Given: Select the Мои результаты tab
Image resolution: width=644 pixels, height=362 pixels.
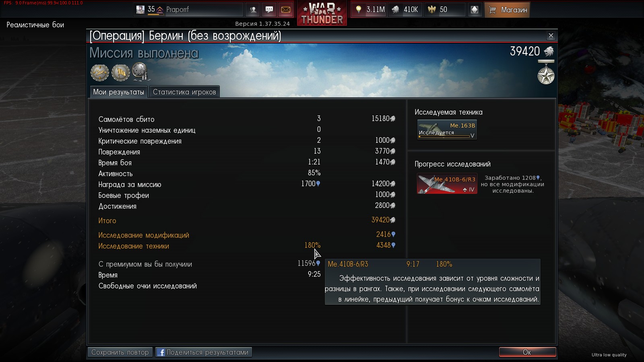Looking at the screenshot, I should point(118,92).
